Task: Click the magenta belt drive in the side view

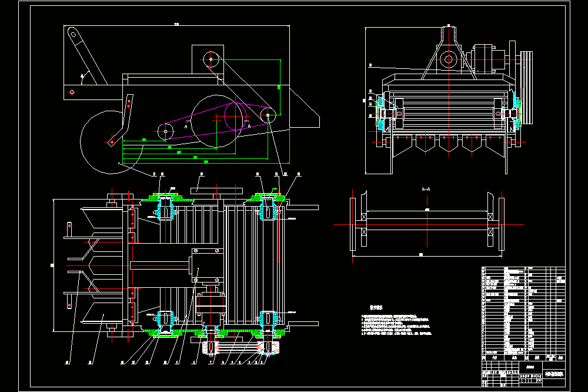Action: pos(217,120)
